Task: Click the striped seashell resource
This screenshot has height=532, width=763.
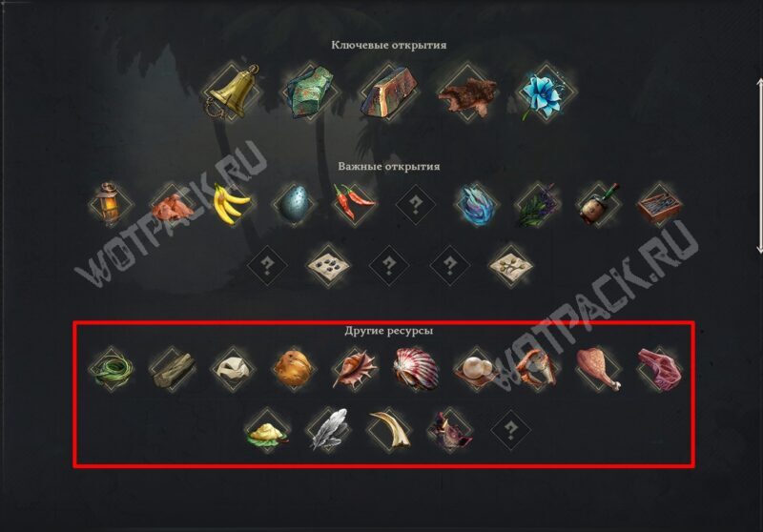Action: [x=415, y=369]
